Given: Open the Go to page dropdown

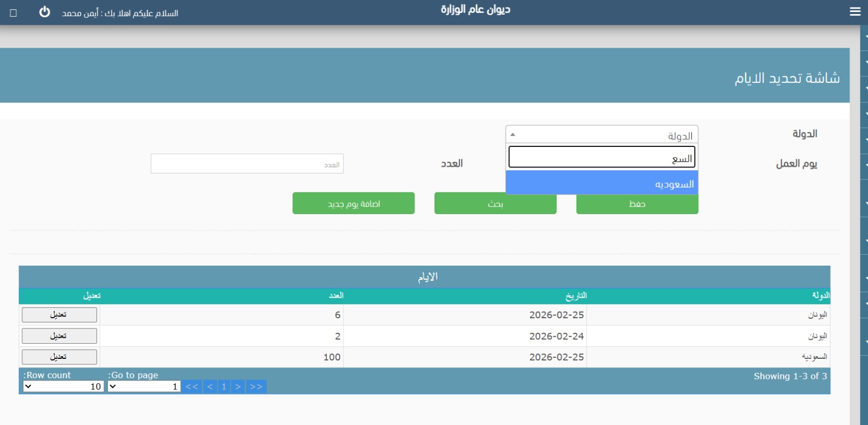Looking at the screenshot, I should (x=144, y=387).
